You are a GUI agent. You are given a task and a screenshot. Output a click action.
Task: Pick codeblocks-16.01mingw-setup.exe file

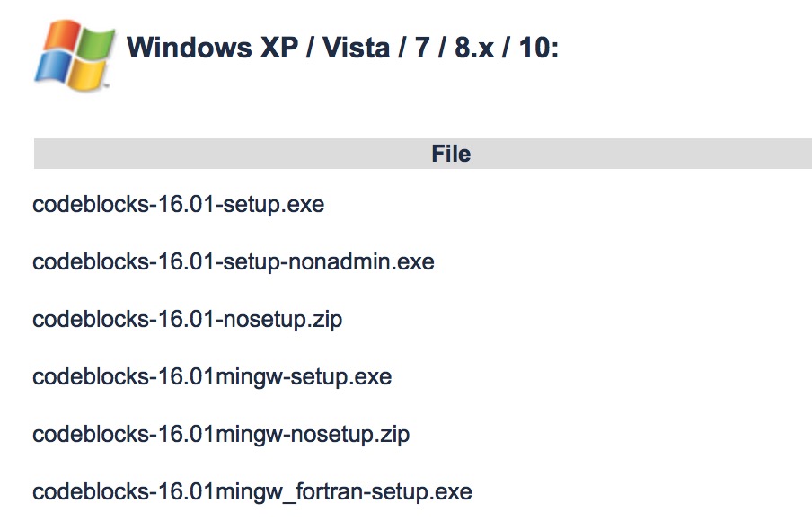[x=212, y=377]
